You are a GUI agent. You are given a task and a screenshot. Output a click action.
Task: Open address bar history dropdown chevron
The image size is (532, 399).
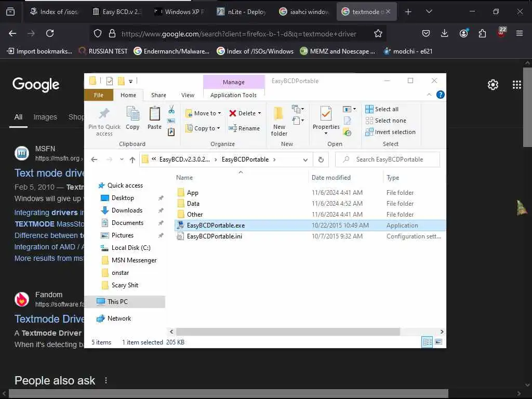coord(305,160)
